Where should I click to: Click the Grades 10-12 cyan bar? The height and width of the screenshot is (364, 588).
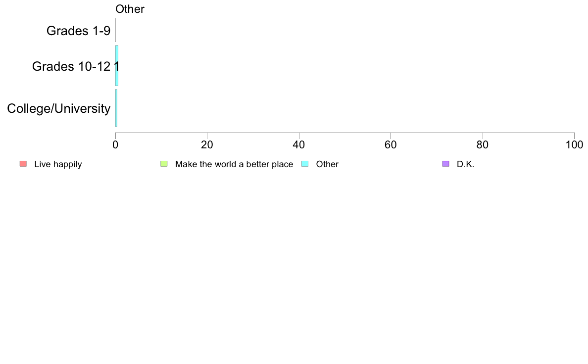(x=117, y=66)
